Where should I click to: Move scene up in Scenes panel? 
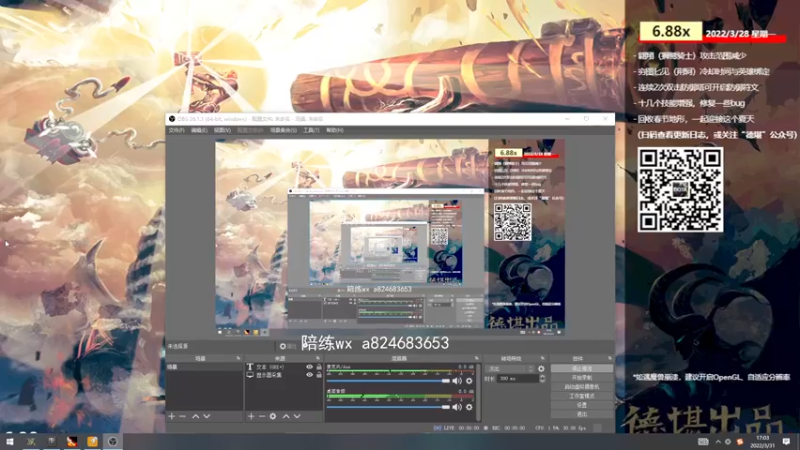coord(195,416)
